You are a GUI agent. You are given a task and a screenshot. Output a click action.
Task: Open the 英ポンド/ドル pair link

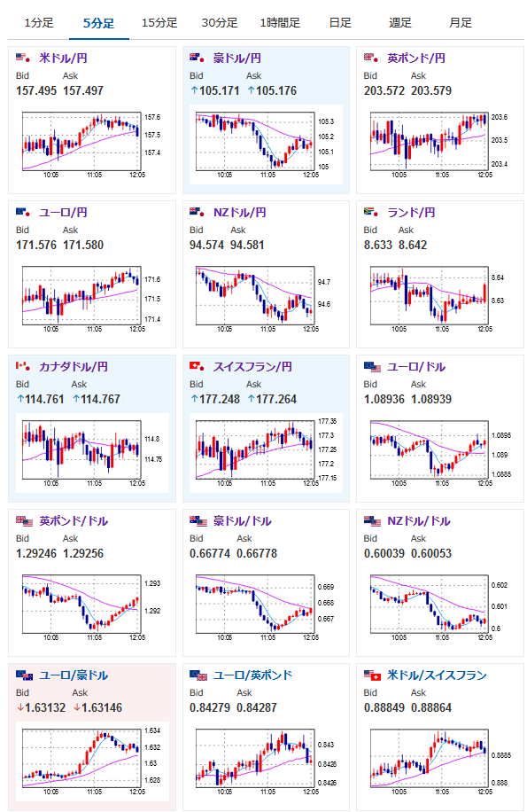(74, 521)
